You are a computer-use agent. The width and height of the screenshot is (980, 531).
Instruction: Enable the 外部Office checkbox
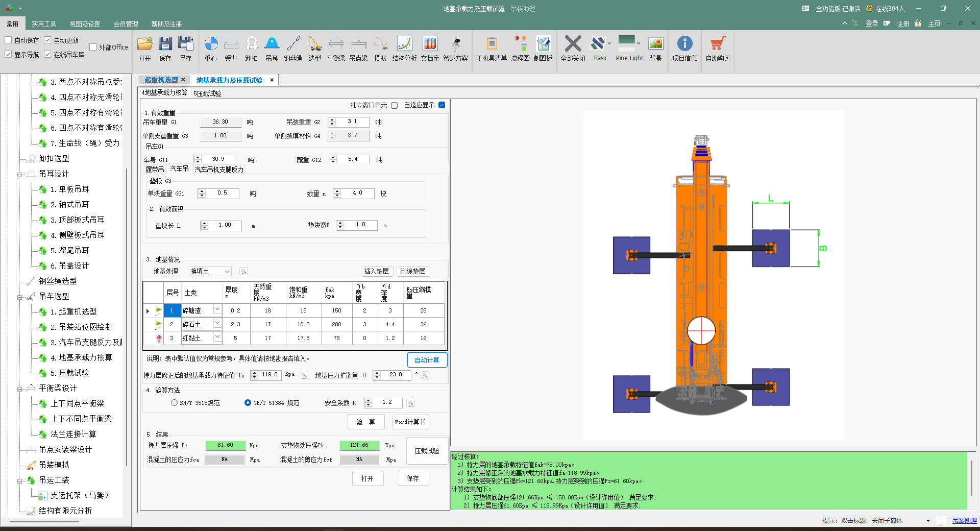tap(93, 47)
